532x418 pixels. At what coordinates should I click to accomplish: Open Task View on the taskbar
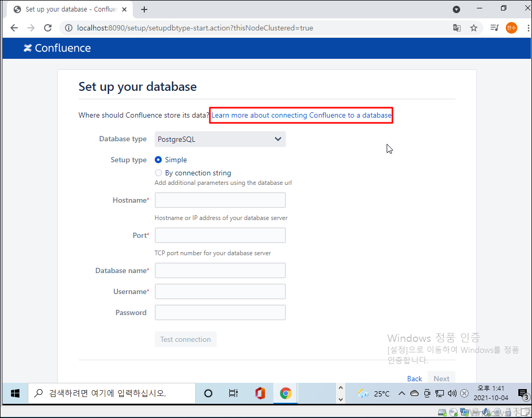[x=233, y=393]
